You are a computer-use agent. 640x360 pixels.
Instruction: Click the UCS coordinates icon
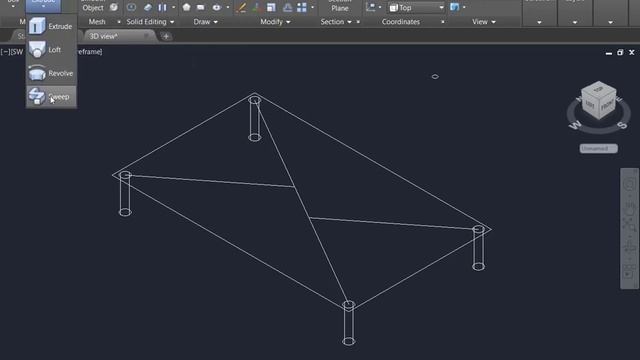click(x=371, y=7)
